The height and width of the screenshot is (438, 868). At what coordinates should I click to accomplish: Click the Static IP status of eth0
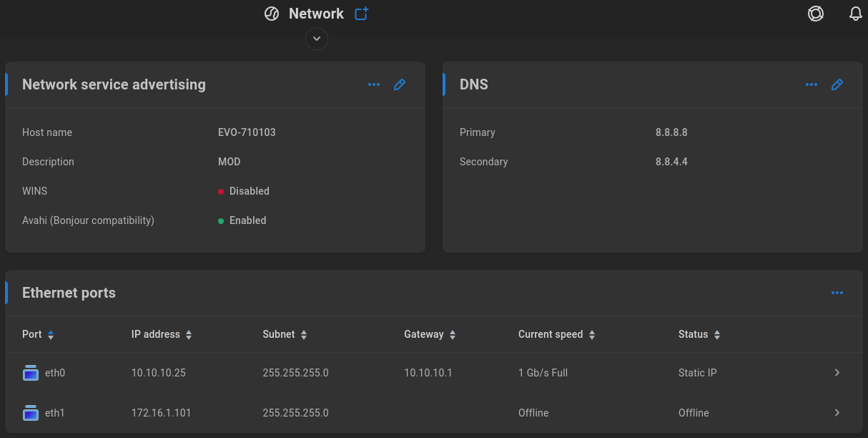[x=698, y=373]
